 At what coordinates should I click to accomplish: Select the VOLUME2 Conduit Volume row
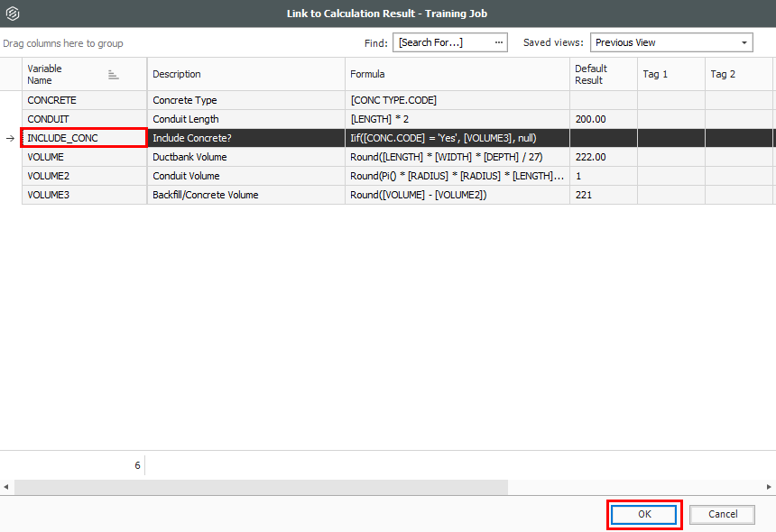[84, 176]
